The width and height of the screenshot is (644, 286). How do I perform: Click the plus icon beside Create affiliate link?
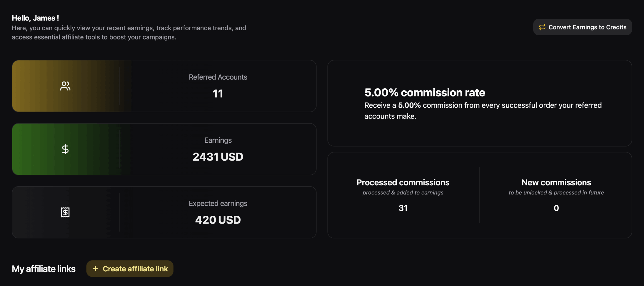(x=95, y=269)
